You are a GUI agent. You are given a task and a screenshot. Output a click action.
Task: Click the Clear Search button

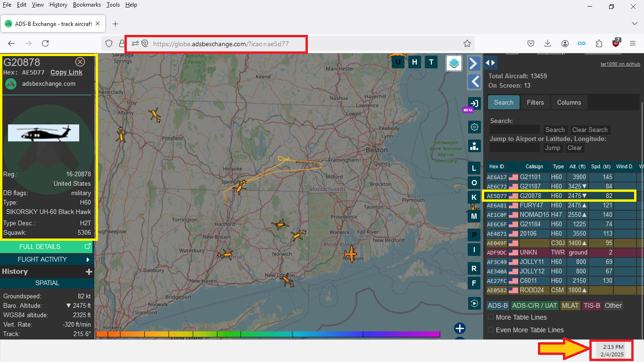click(x=590, y=130)
